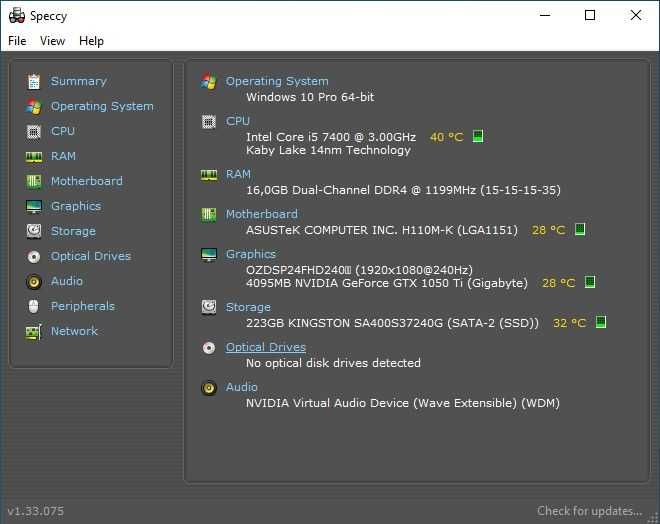The height and width of the screenshot is (524, 660).
Task: Open Peripherals section from sidebar
Action: coord(82,306)
